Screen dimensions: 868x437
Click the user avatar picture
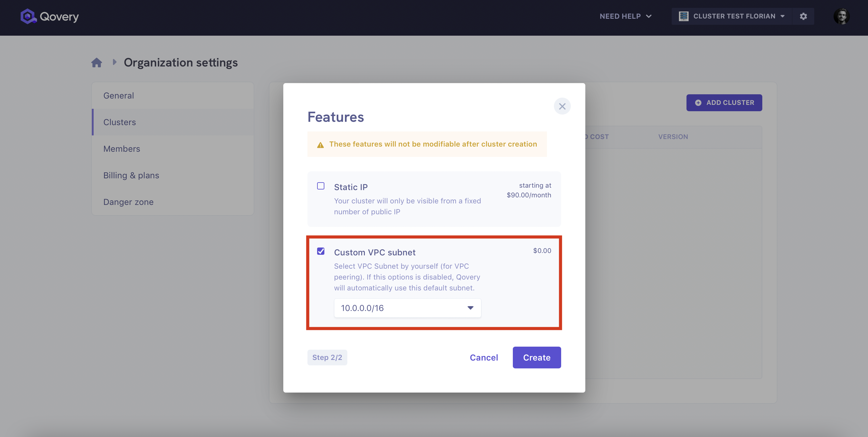841,16
